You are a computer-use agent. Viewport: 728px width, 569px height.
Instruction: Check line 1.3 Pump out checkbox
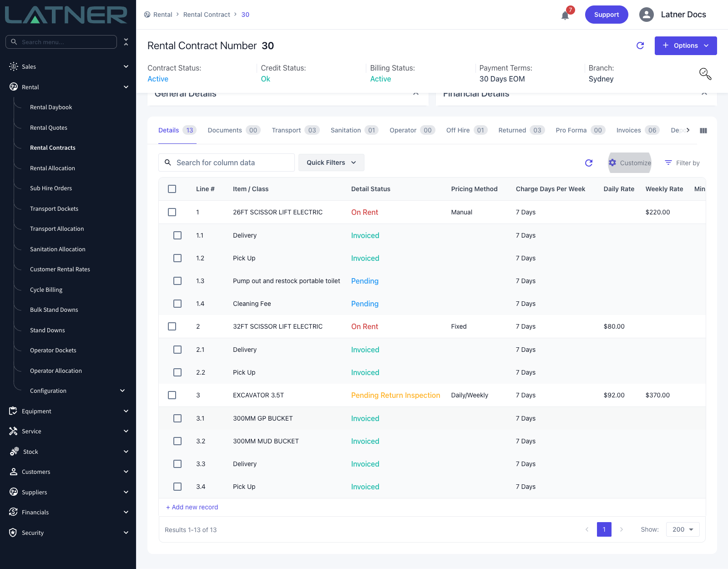(x=177, y=281)
